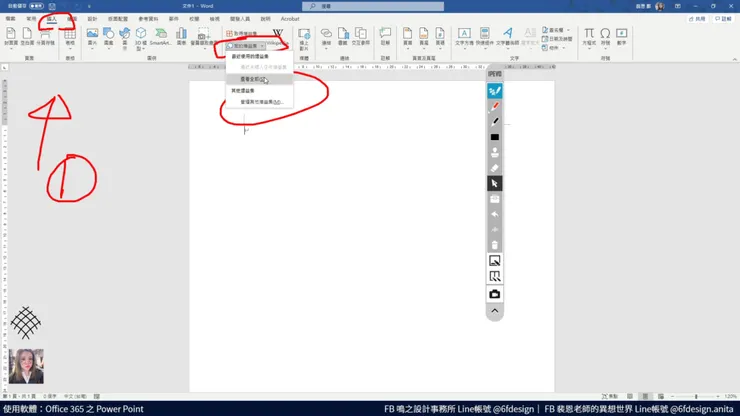The image size is (740, 416).
Task: Switch to the Home tab
Action: (x=31, y=19)
